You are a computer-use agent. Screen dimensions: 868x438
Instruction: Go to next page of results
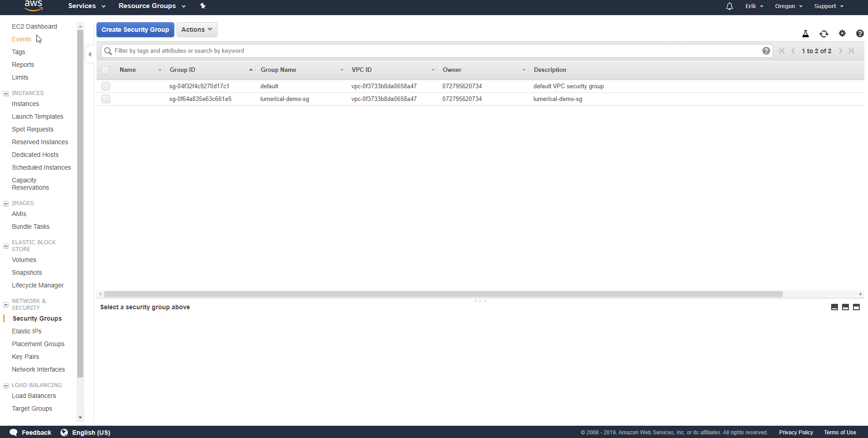pos(841,51)
